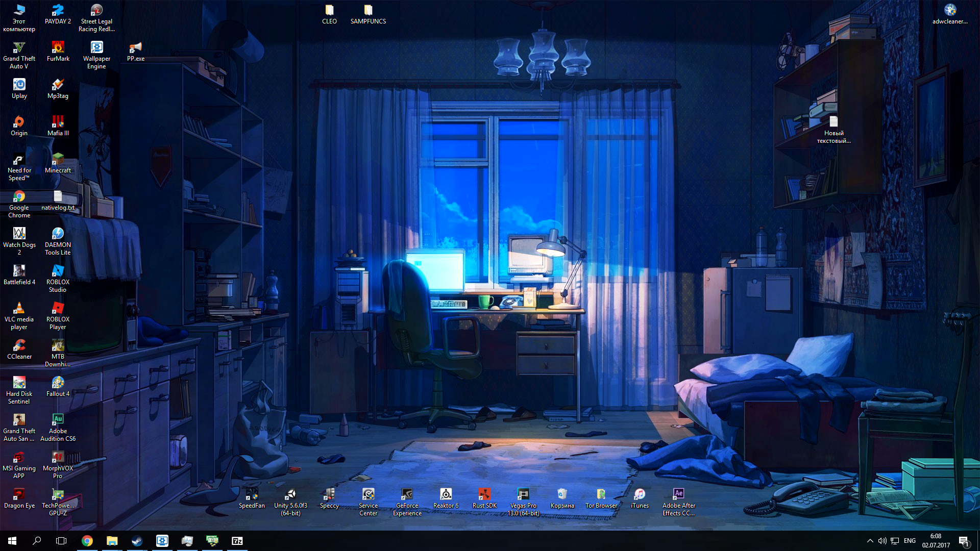The height and width of the screenshot is (551, 980).
Task: Select the Dragon Eye icon
Action: [x=19, y=498]
